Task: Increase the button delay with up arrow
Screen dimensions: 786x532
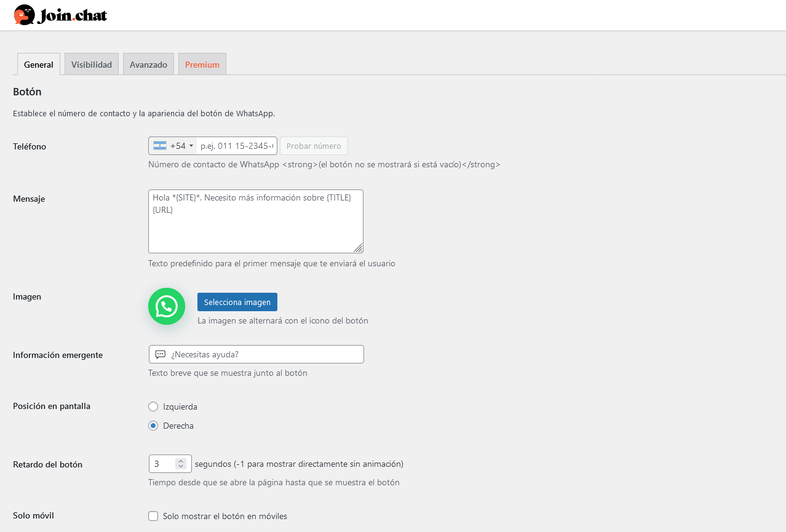Action: (x=181, y=461)
